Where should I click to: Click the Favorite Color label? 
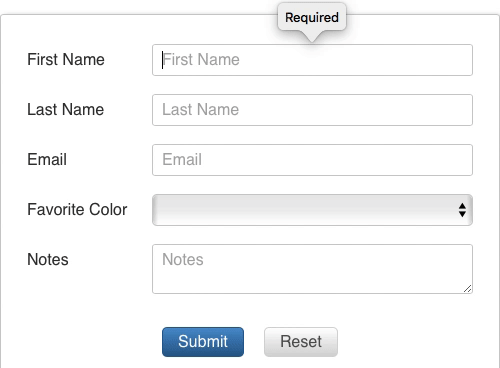pyautogui.click(x=77, y=210)
